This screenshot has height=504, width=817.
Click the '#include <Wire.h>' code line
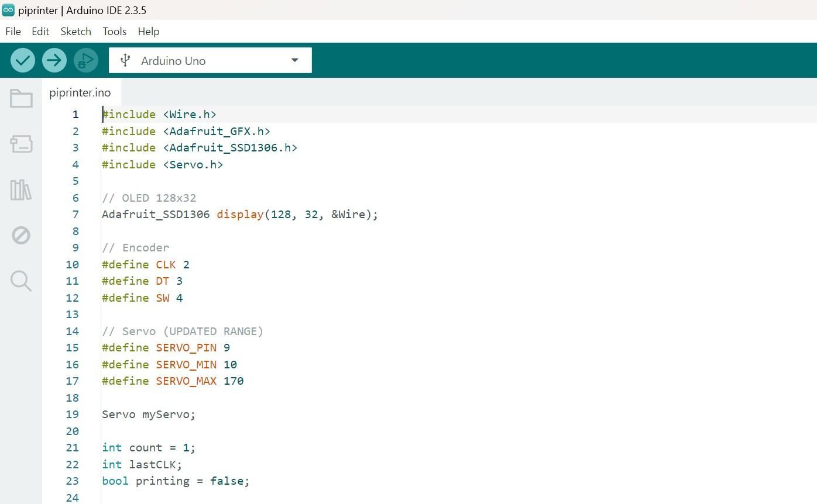pyautogui.click(x=159, y=115)
